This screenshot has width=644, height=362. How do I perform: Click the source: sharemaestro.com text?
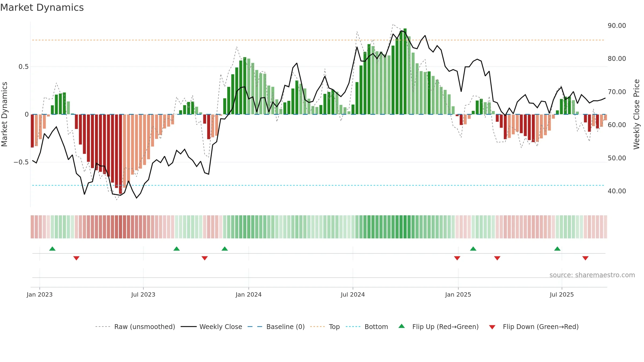point(592,275)
